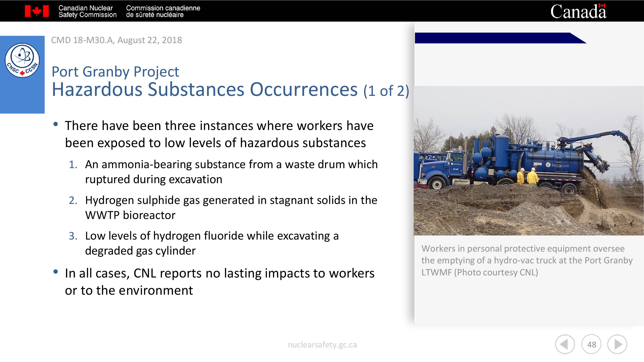Click item 3 about hydrogen fluoride
This screenshot has width=644, height=362.
pyautogui.click(x=212, y=243)
